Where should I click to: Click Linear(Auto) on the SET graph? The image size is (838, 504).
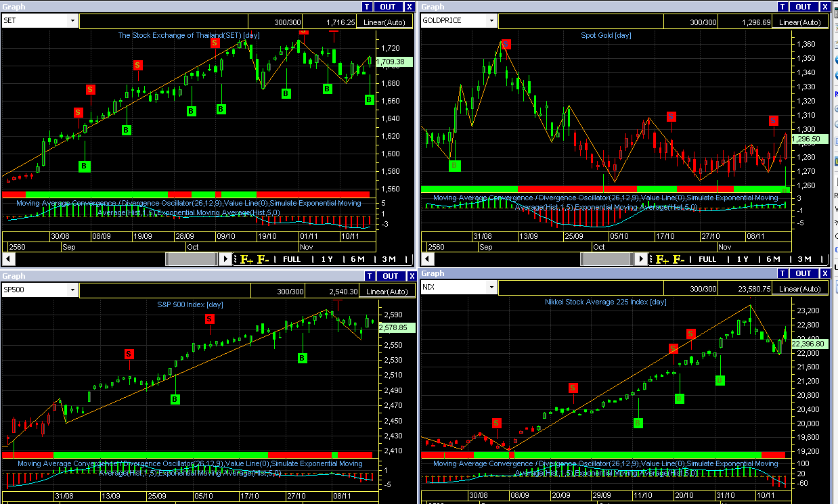tap(384, 22)
